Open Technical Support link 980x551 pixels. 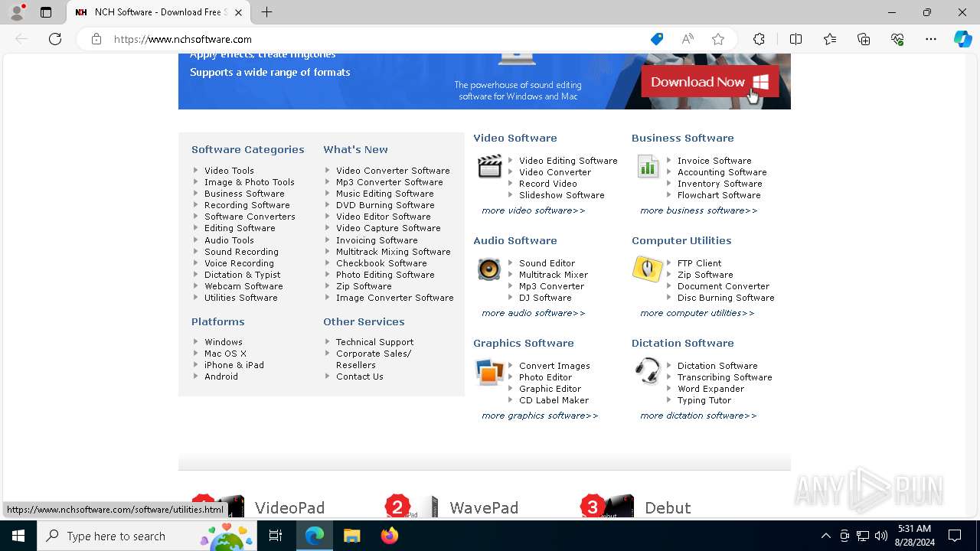374,342
